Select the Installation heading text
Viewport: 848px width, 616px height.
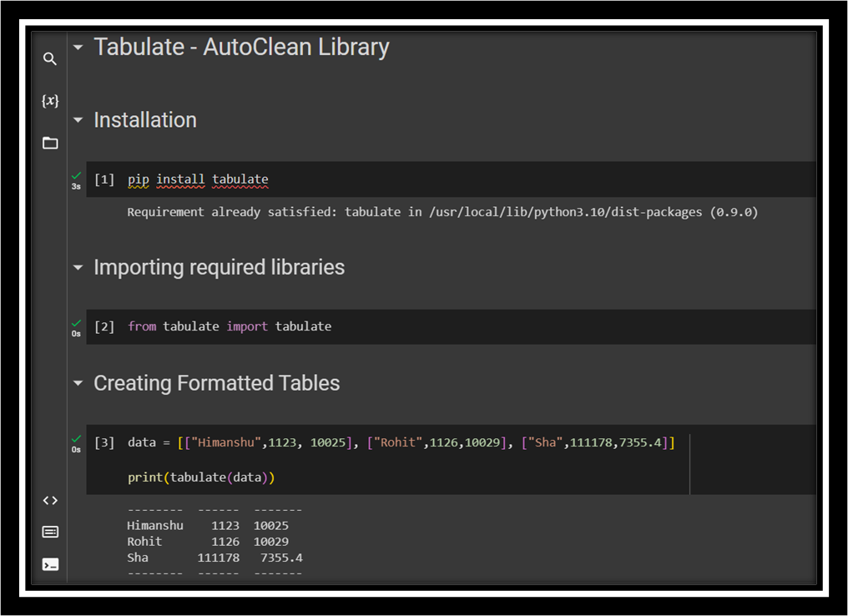click(145, 120)
